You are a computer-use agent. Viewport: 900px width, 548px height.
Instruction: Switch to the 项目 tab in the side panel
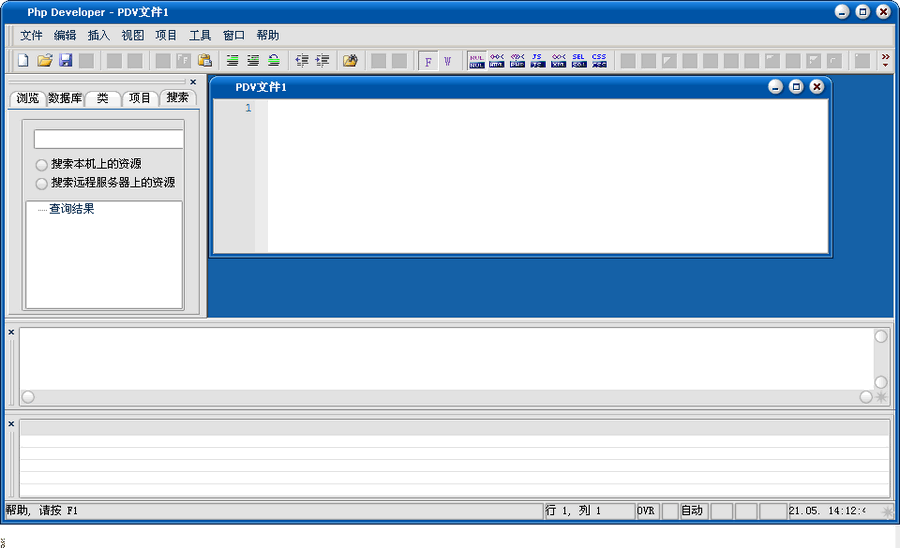tap(139, 99)
